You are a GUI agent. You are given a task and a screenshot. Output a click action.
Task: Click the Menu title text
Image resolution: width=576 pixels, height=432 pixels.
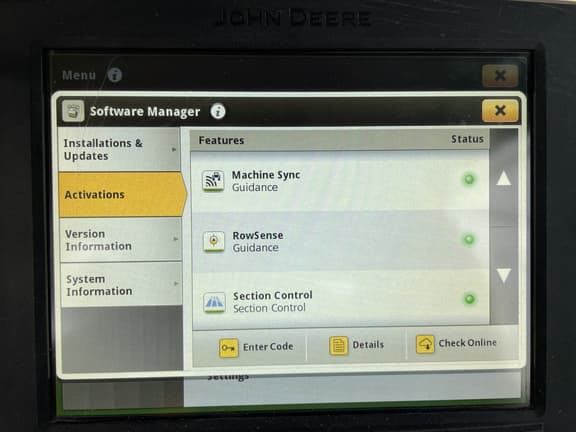[79, 75]
